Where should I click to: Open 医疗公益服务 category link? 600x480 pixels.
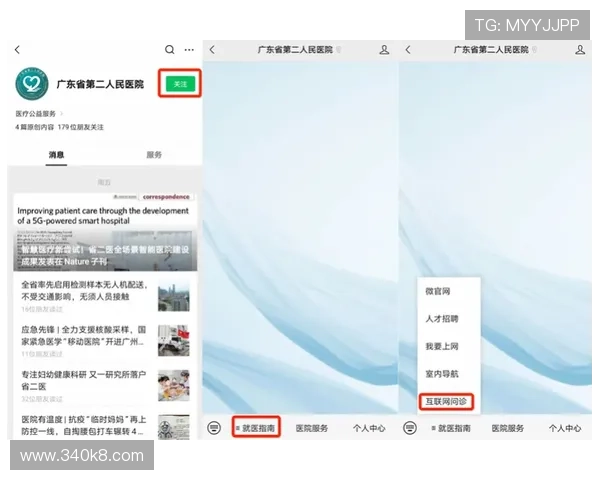coord(39,114)
